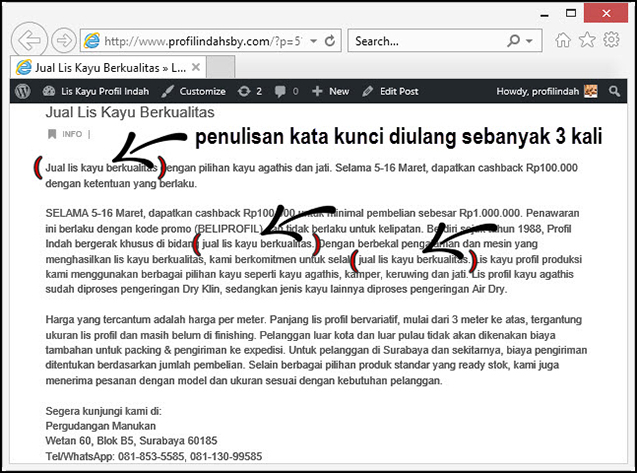637x473 pixels.
Task: Click the text 'Segera kunjungi kami di:'
Action: tap(104, 411)
